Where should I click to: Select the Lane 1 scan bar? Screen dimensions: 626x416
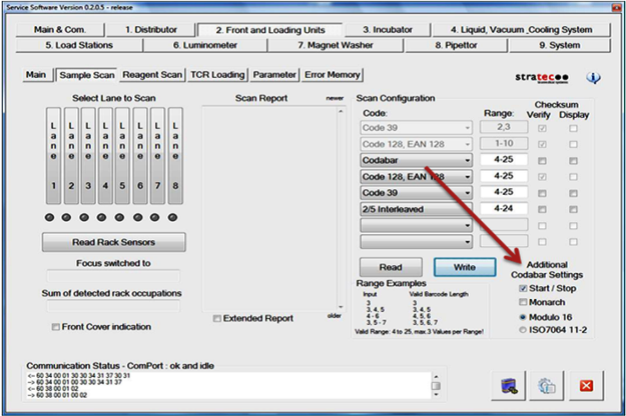click(53, 155)
